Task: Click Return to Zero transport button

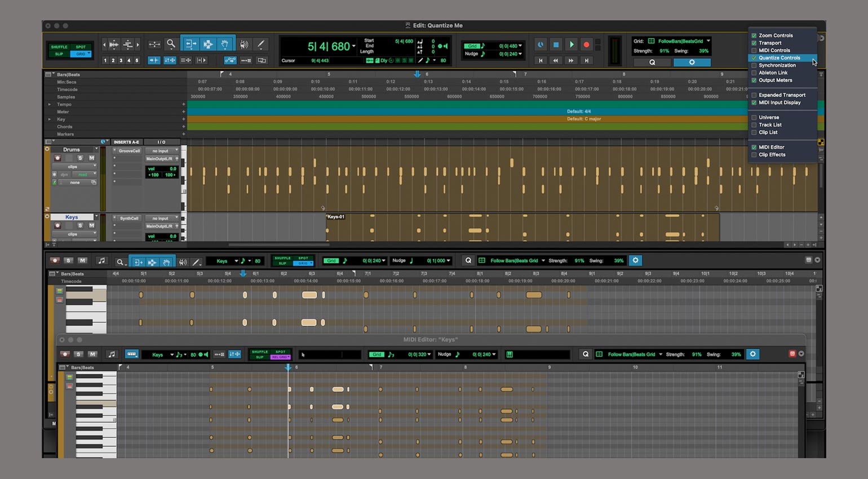Action: click(x=541, y=60)
